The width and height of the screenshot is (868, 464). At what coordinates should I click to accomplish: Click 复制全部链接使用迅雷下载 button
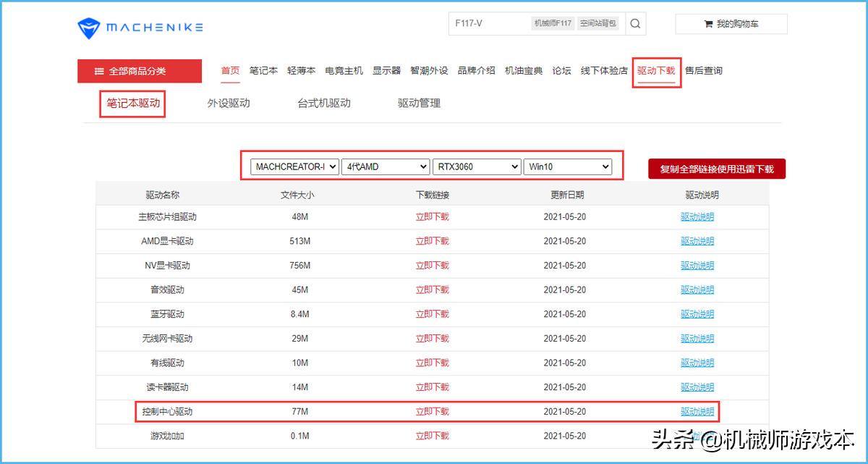[x=717, y=167]
